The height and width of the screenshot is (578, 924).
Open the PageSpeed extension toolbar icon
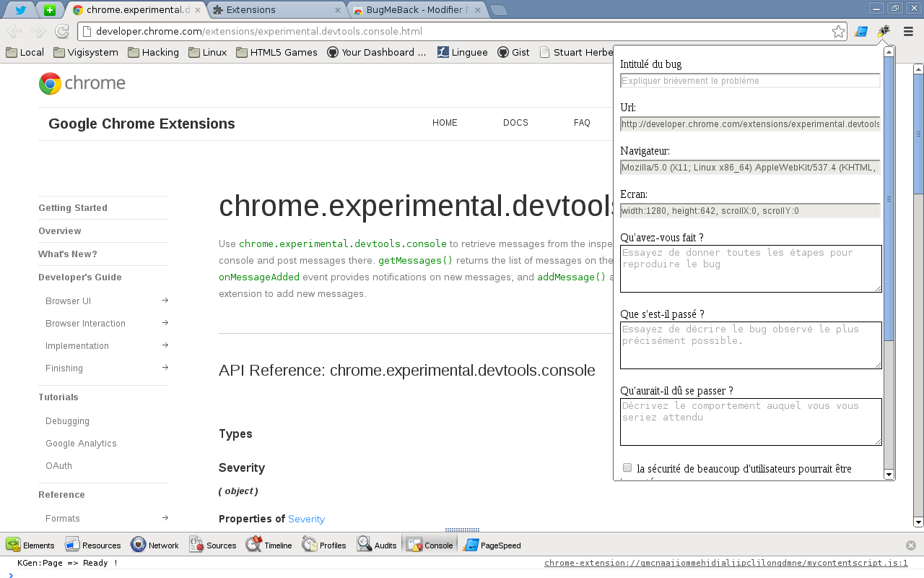pos(860,32)
